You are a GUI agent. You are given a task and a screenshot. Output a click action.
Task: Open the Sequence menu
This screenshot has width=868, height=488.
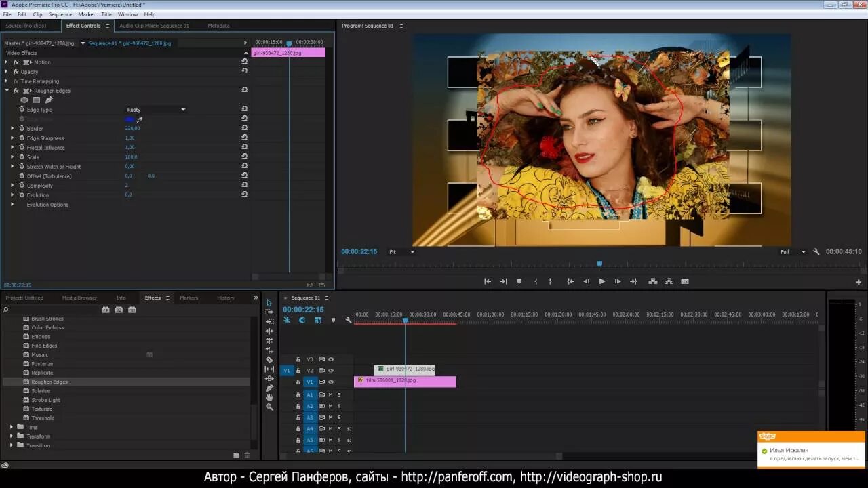coord(60,14)
